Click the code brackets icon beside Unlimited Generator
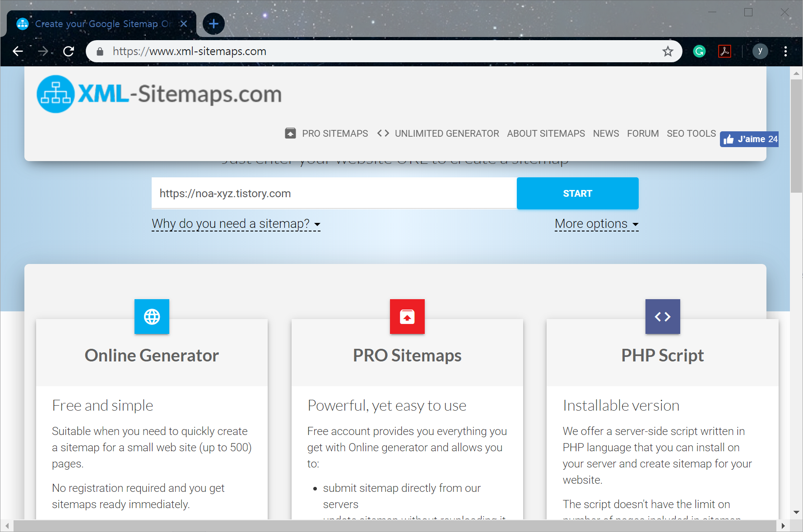The width and height of the screenshot is (803, 532). tap(383, 134)
